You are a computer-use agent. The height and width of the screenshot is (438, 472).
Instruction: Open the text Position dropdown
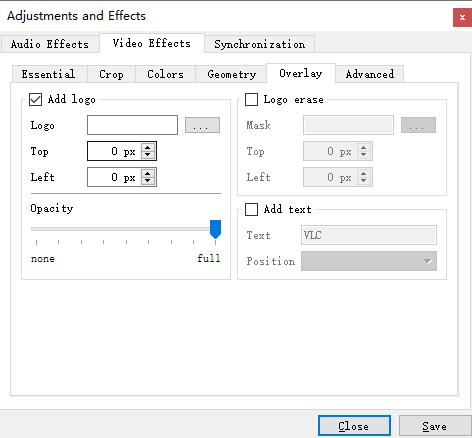tap(369, 261)
